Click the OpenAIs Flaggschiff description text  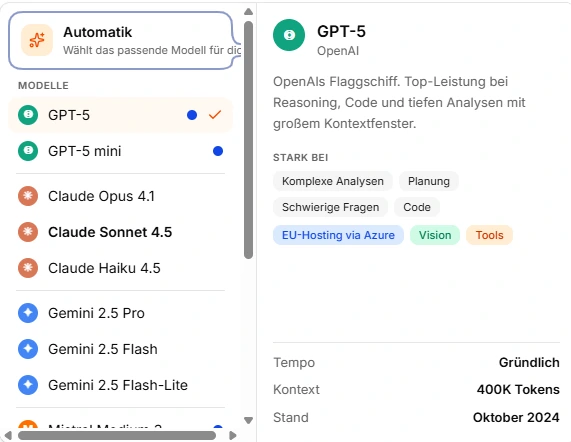click(399, 102)
